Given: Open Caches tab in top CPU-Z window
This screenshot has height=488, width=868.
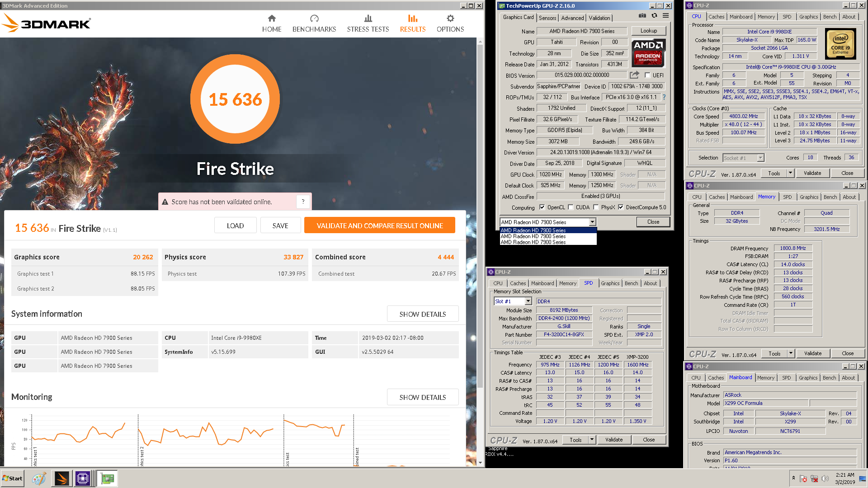Looking at the screenshot, I should [x=717, y=17].
